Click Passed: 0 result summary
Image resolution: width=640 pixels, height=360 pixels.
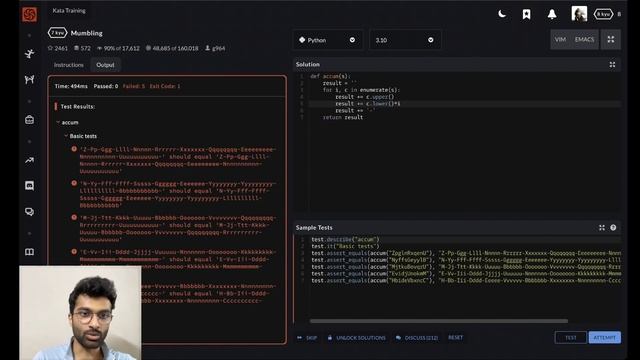click(x=106, y=86)
